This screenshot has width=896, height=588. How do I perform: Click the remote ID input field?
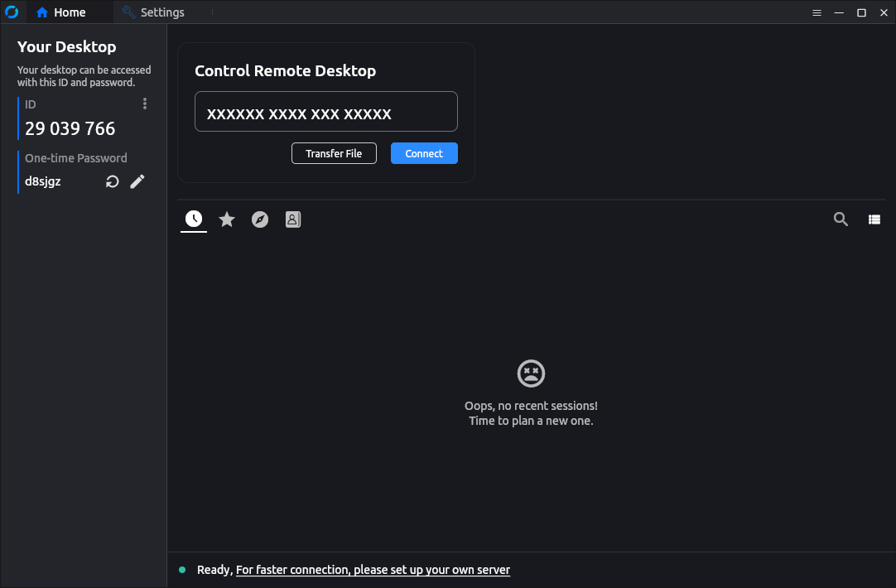(325, 111)
